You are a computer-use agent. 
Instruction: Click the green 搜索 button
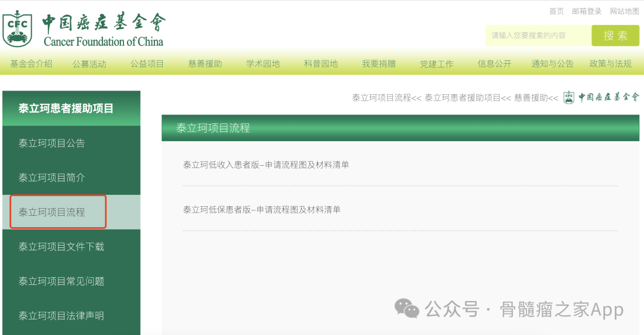click(615, 35)
